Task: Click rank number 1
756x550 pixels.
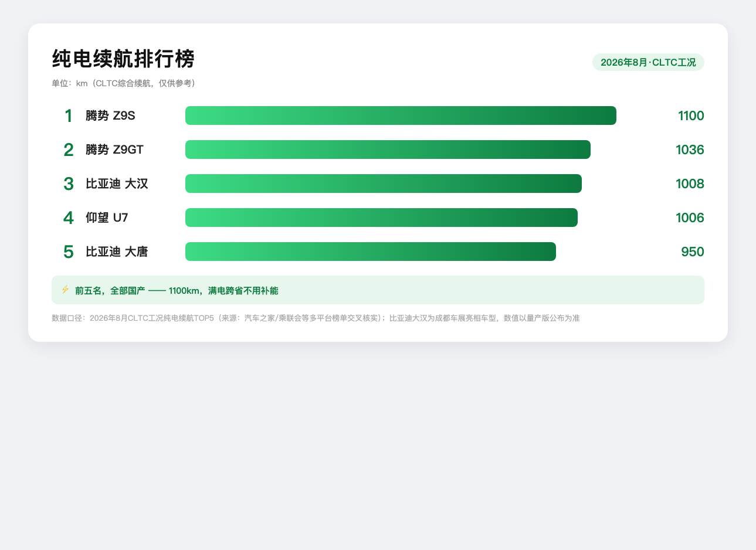Action: 69,116
